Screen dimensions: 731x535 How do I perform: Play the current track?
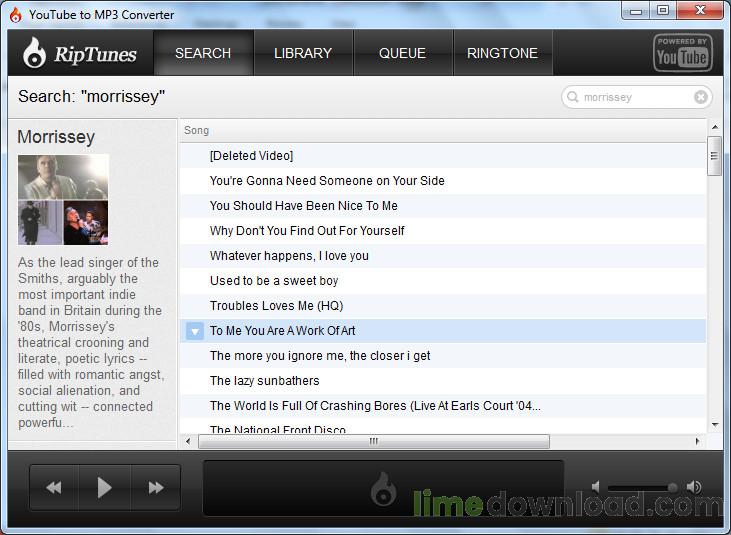click(x=104, y=487)
